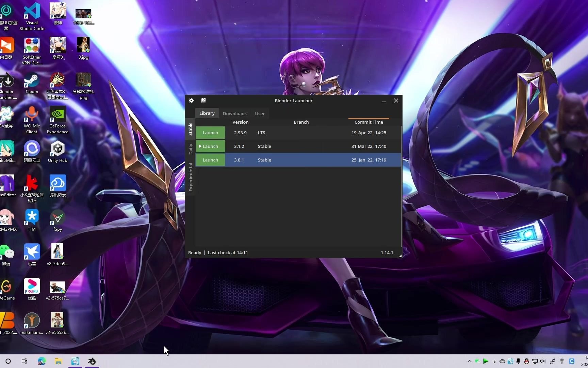Open Blender Launcher settings gear
The width and height of the screenshot is (588, 368).
[x=191, y=101]
